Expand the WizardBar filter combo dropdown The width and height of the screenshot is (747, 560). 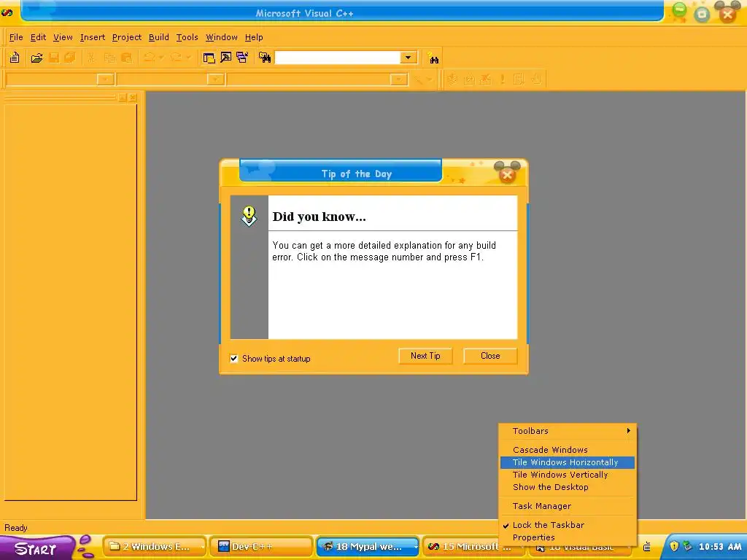[216, 79]
